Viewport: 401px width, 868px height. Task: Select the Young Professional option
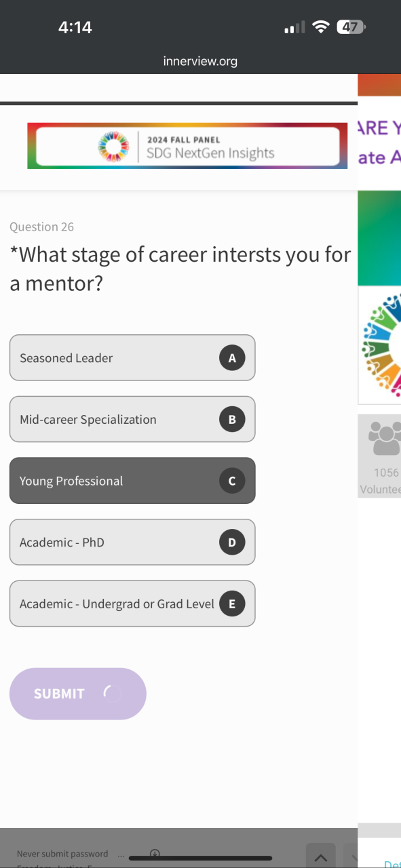(x=132, y=481)
